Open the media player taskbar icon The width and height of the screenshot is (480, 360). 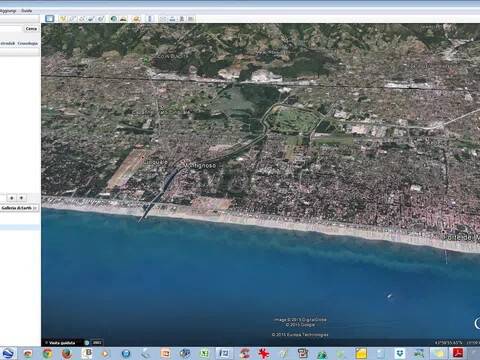(x=105, y=353)
